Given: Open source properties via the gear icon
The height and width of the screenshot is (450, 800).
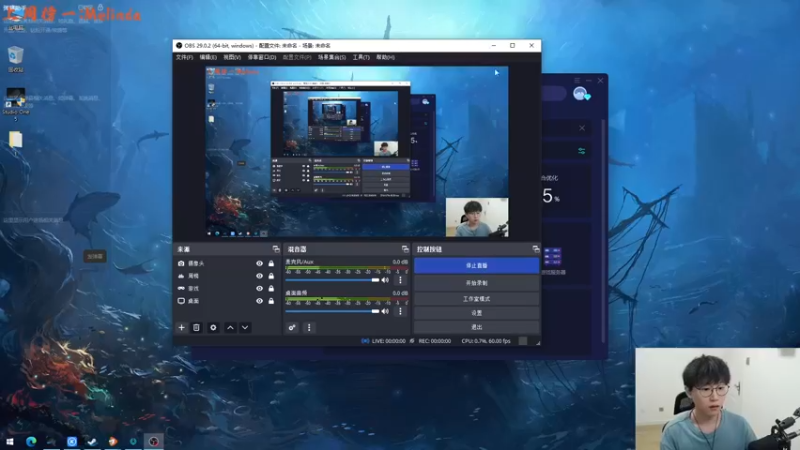Looking at the screenshot, I should tap(213, 328).
